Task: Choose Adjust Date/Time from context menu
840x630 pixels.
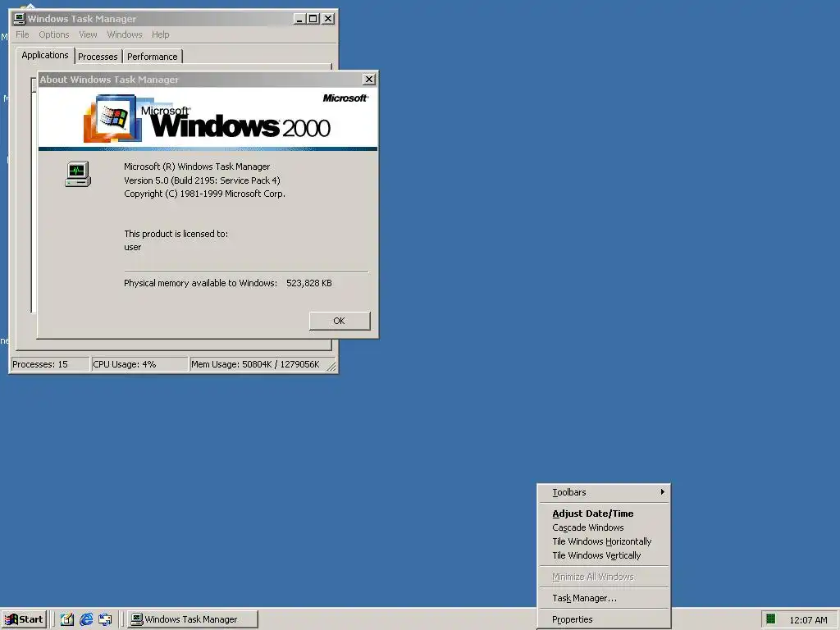Action: 605,514
